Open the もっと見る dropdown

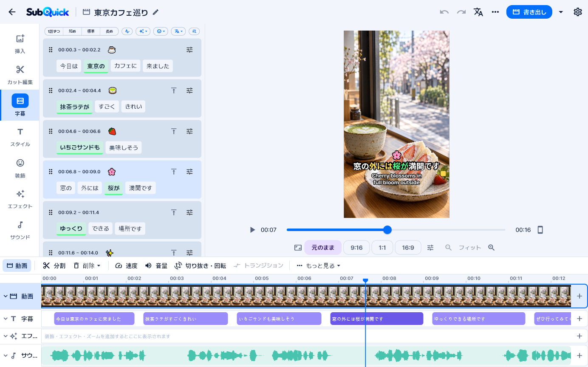point(319,265)
